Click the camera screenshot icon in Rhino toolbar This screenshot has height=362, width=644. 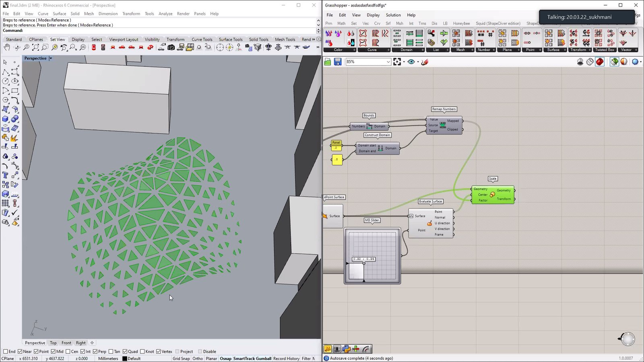click(171, 47)
